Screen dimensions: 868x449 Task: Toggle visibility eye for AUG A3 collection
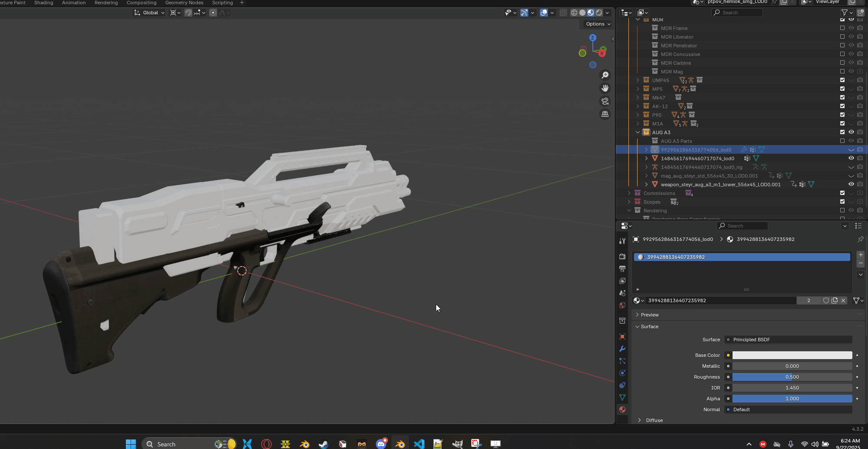click(851, 132)
